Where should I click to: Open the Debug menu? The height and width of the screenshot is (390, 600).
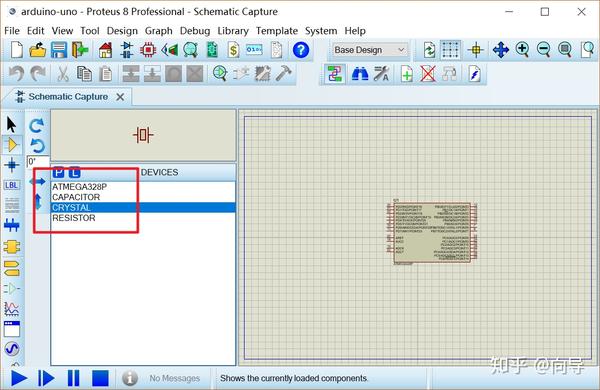pyautogui.click(x=195, y=31)
